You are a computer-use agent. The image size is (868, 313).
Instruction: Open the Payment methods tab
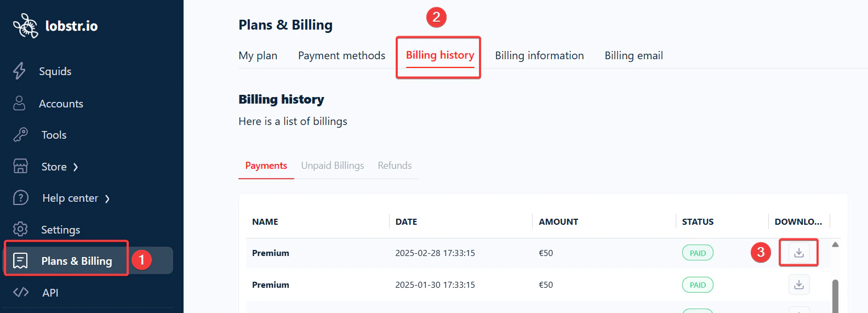[x=341, y=55]
